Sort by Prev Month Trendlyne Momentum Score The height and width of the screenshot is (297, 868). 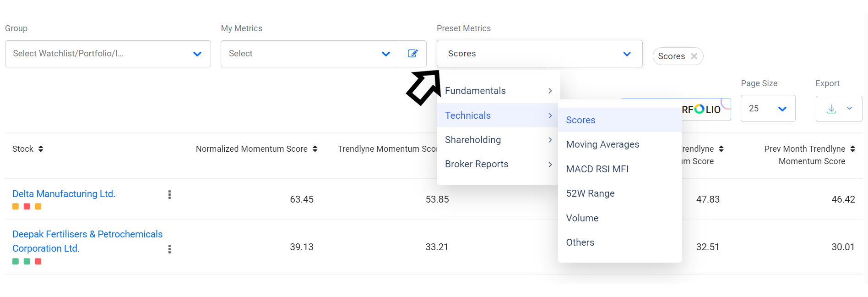pos(852,149)
